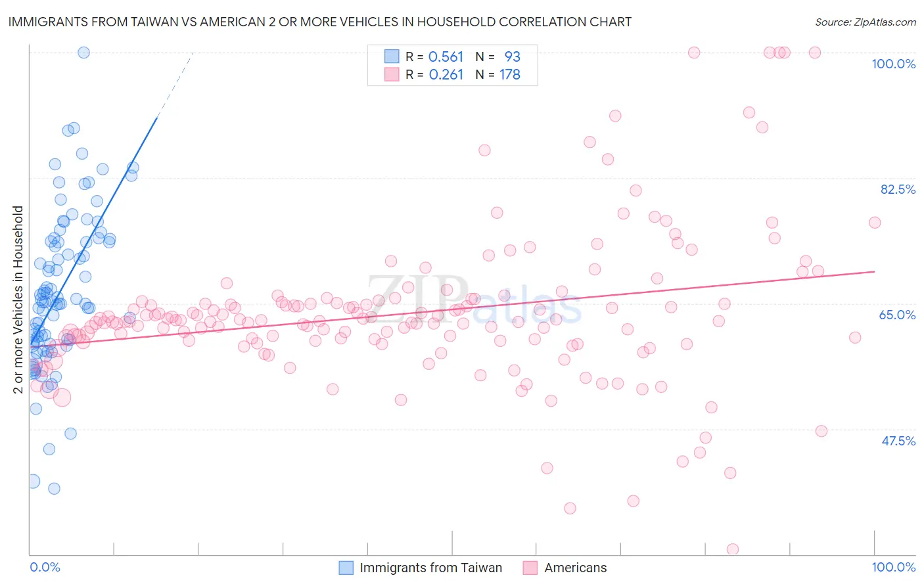The width and height of the screenshot is (924, 586).
Task: Click the pink R = 0.261 legend swatch
Action: point(392,74)
